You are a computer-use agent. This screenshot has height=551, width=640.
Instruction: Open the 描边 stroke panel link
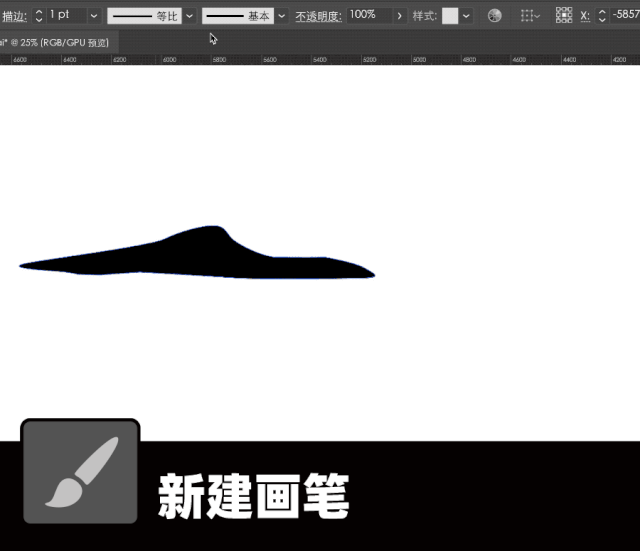click(15, 16)
